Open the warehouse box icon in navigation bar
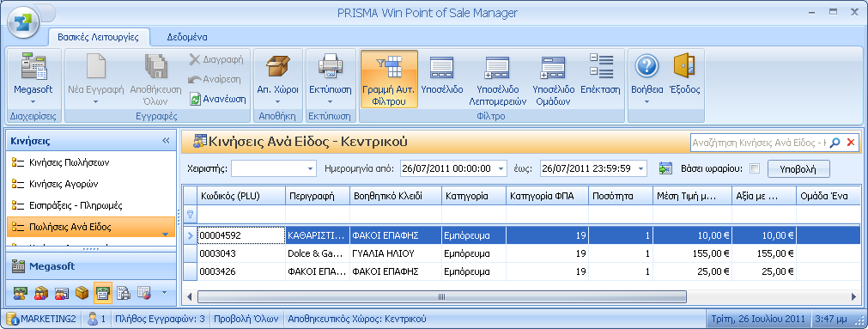The image size is (868, 329). click(x=82, y=293)
